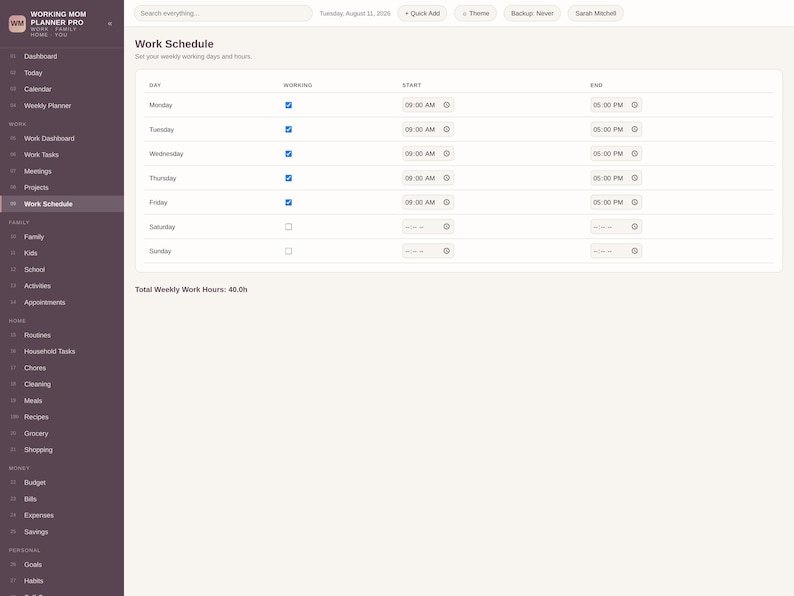Image resolution: width=794 pixels, height=596 pixels.
Task: Focus the Search everything field
Action: (223, 13)
